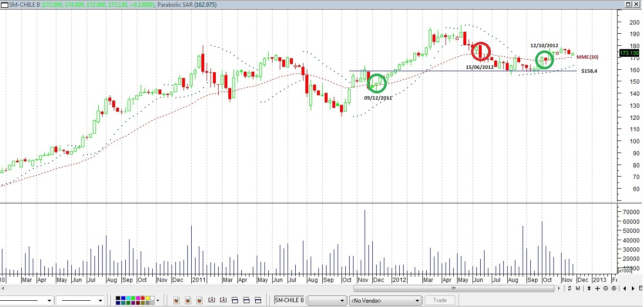Click the scrollbar right arrow
644x307 pixels.
(559, 289)
